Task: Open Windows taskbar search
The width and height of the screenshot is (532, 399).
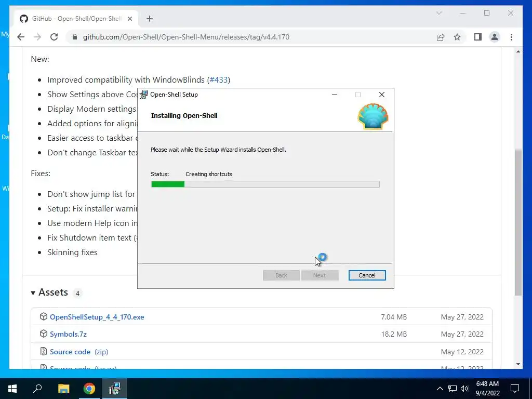Action: tap(37, 389)
